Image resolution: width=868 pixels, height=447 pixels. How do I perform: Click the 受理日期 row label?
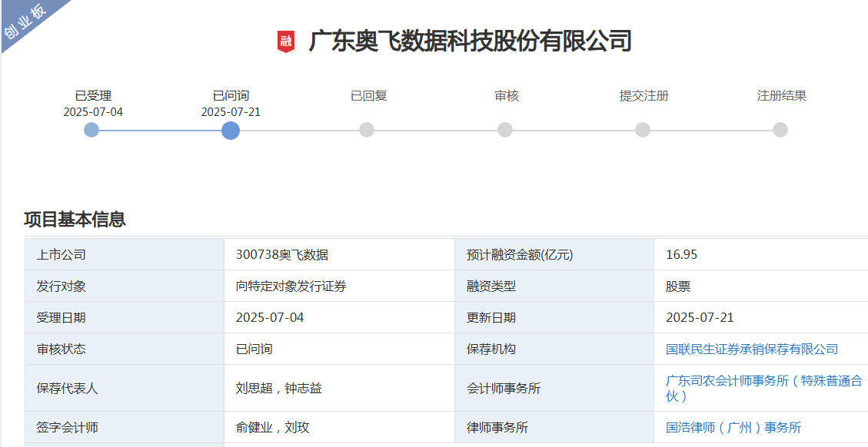click(x=61, y=317)
